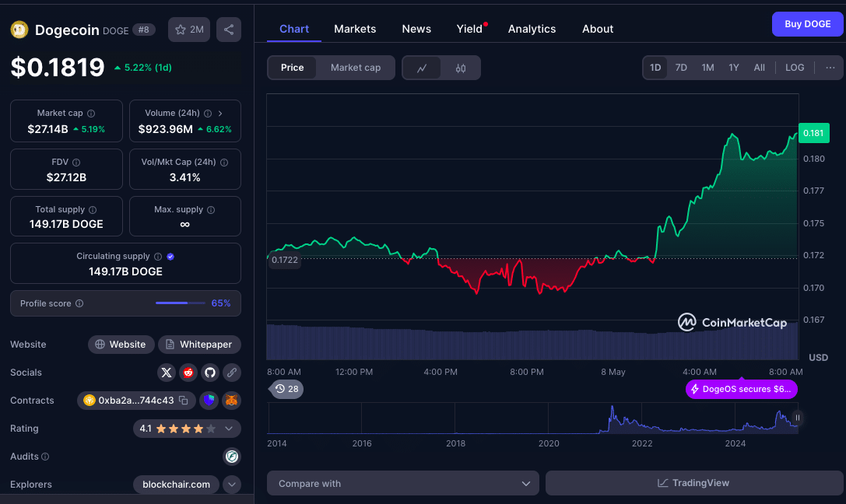Click info icon beside Vol/Mkt Cap (24h)

point(224,163)
